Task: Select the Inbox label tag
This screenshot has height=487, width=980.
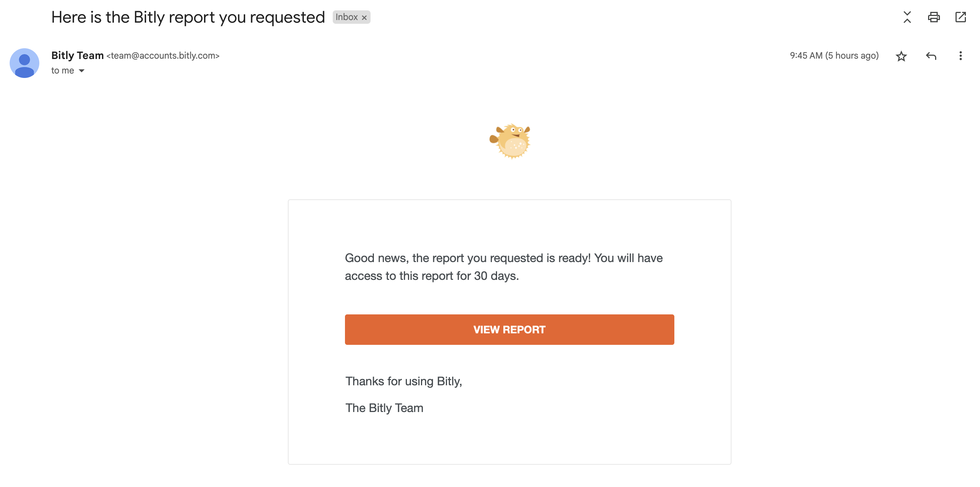Action: point(347,17)
